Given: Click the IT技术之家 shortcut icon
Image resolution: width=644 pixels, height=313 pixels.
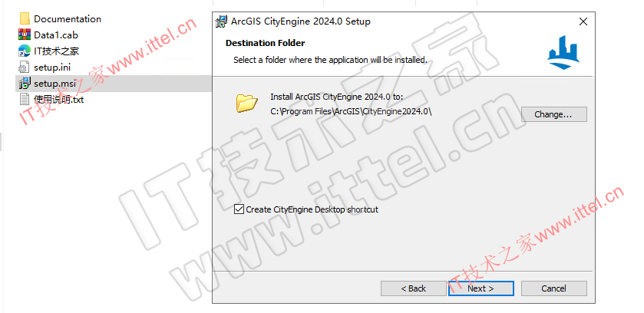Looking at the screenshot, I should click(x=25, y=51).
